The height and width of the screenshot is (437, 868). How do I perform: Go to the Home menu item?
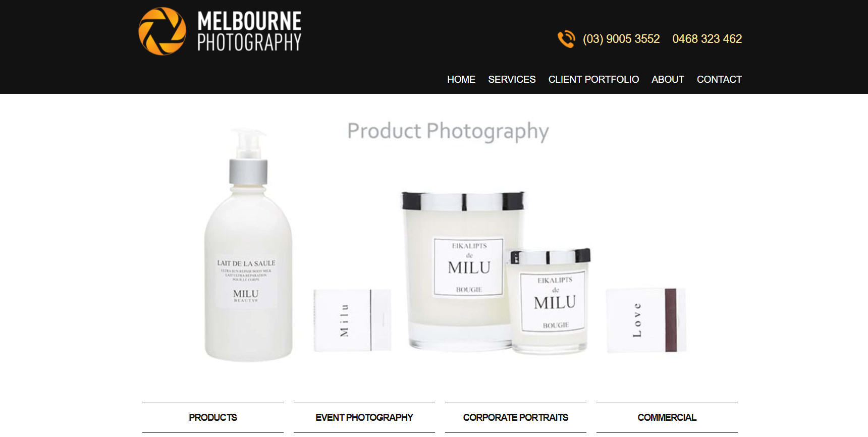(x=461, y=79)
